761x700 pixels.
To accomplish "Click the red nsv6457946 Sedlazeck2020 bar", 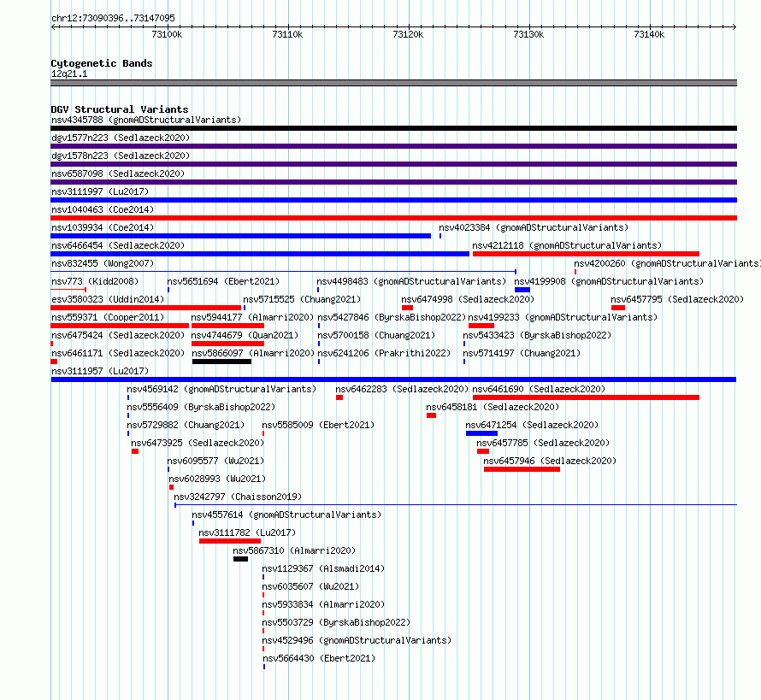I will 522,469.
